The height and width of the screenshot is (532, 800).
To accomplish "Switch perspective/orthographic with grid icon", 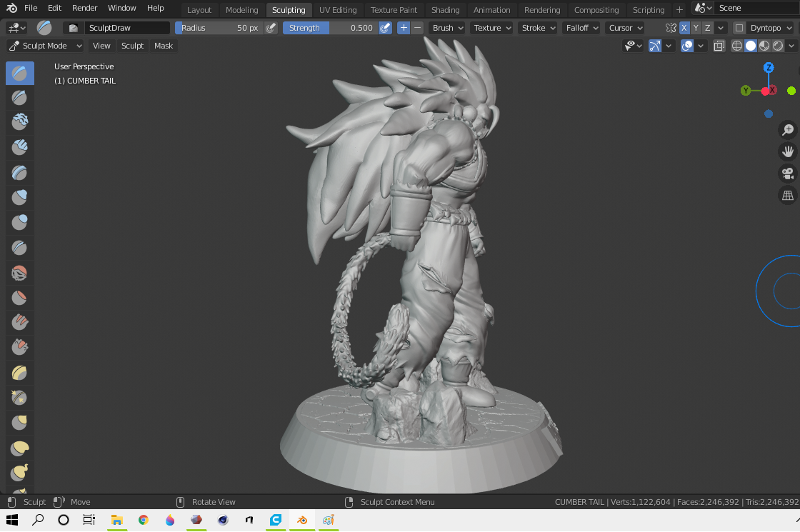I will 788,195.
